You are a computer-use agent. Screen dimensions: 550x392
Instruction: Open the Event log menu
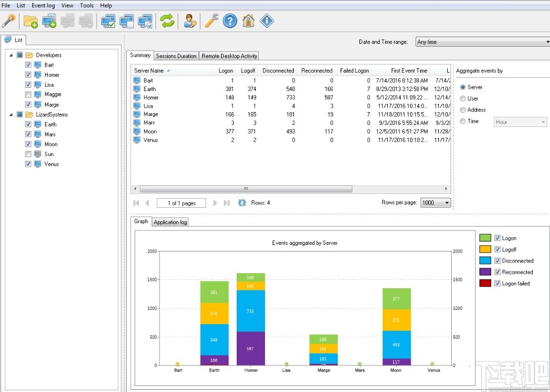point(43,5)
